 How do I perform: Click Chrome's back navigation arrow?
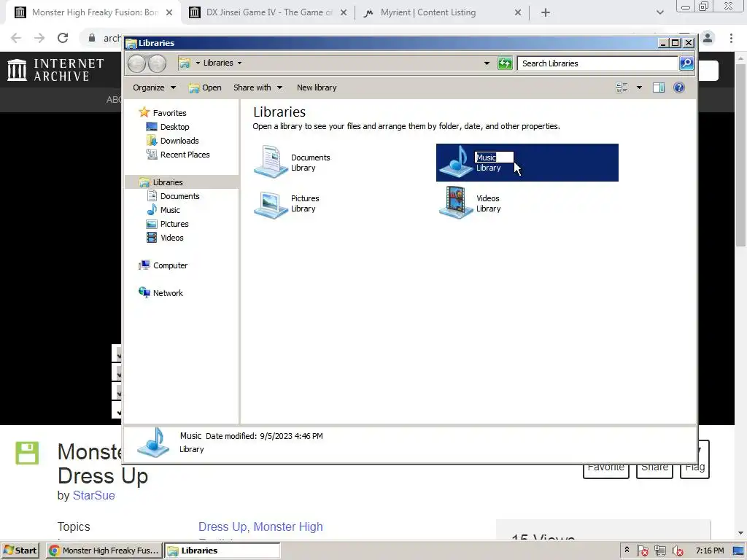point(16,38)
